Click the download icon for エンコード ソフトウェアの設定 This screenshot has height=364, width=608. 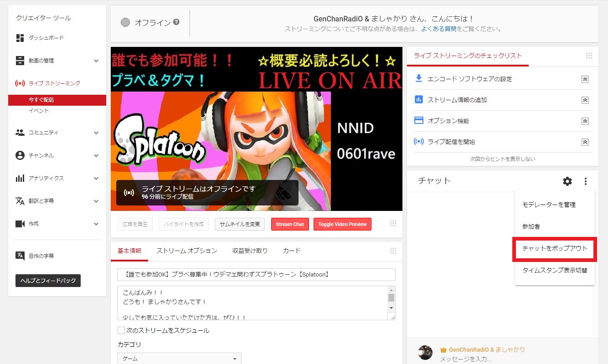[418, 78]
